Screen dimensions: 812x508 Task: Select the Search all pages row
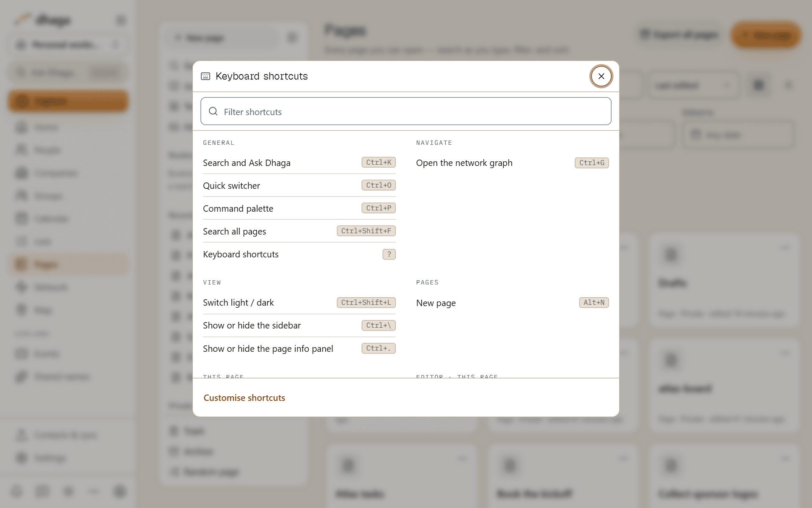299,231
